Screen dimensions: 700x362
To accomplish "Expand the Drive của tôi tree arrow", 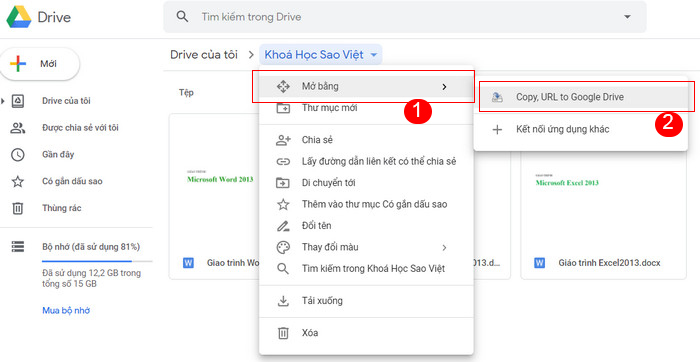I will pyautogui.click(x=3, y=101).
